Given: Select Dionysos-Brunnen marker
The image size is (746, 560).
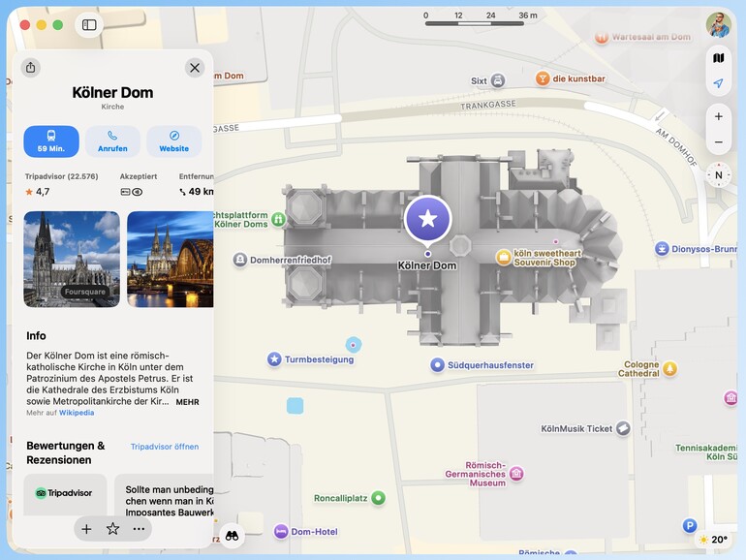Looking at the screenshot, I should tap(662, 248).
